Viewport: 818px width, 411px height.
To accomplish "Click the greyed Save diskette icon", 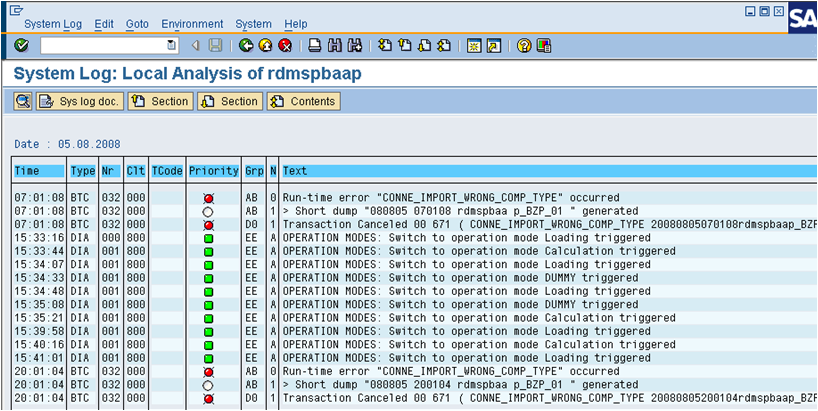I will 215,46.
